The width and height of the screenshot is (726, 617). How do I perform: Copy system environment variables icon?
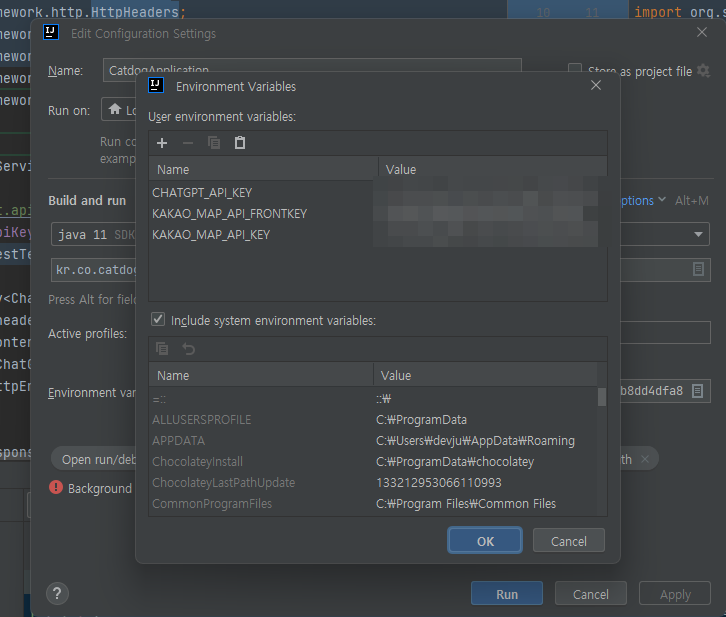coord(162,349)
